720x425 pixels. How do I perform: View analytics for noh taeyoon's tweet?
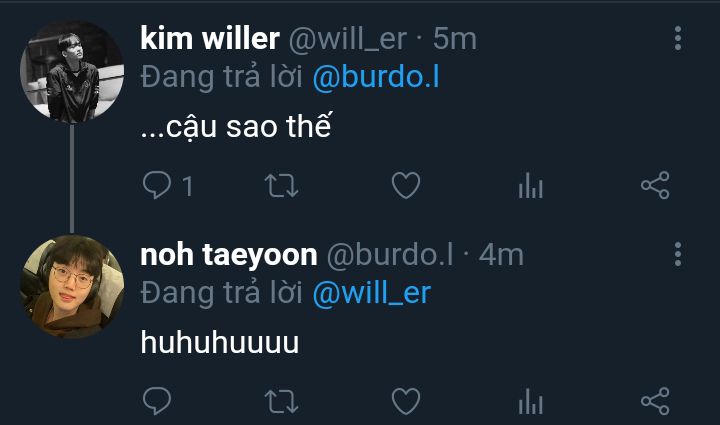point(530,401)
